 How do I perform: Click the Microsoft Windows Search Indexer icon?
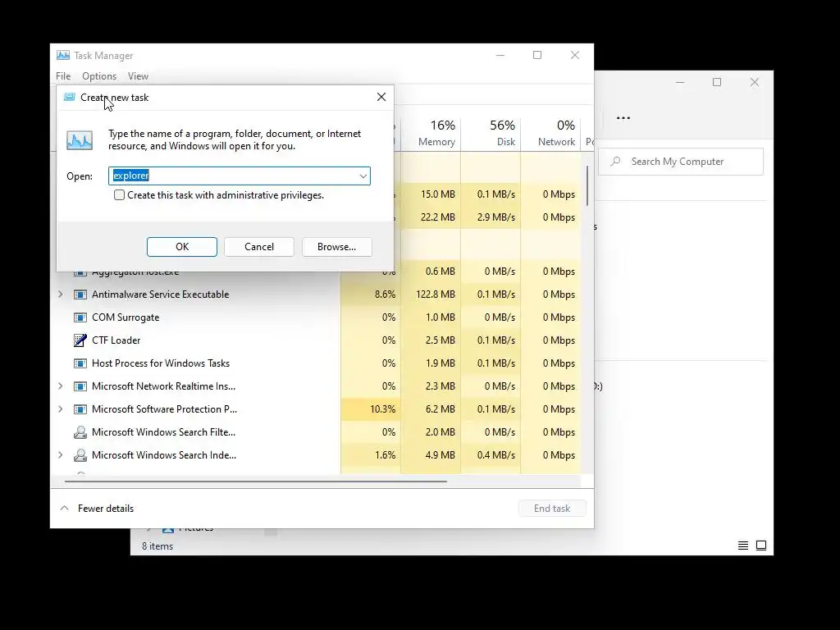[80, 455]
